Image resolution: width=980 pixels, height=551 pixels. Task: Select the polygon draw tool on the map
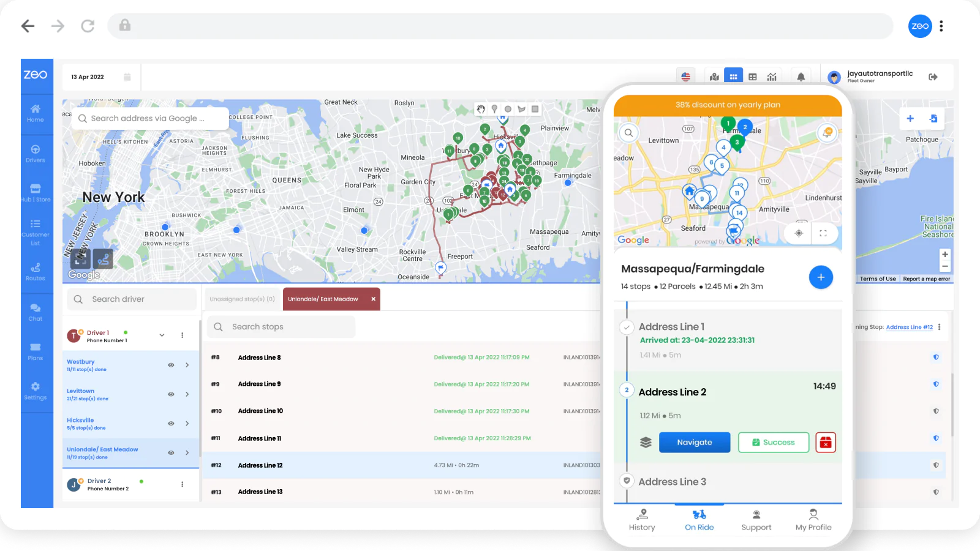point(521,109)
